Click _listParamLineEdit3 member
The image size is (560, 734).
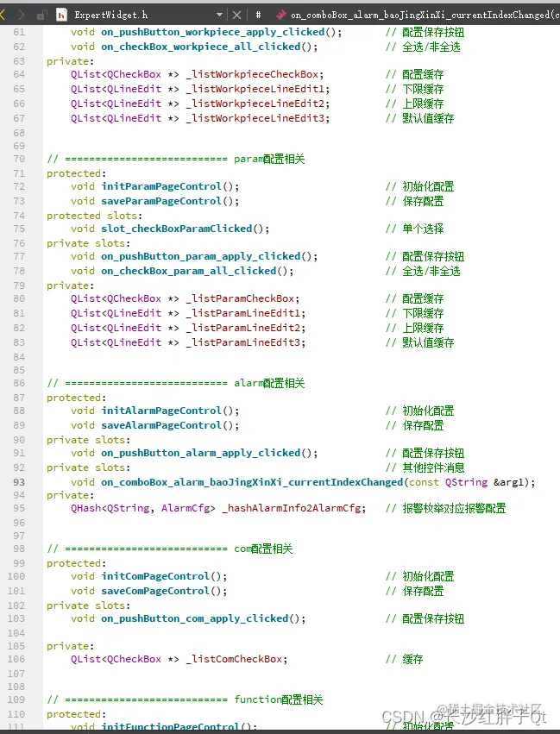click(x=243, y=342)
